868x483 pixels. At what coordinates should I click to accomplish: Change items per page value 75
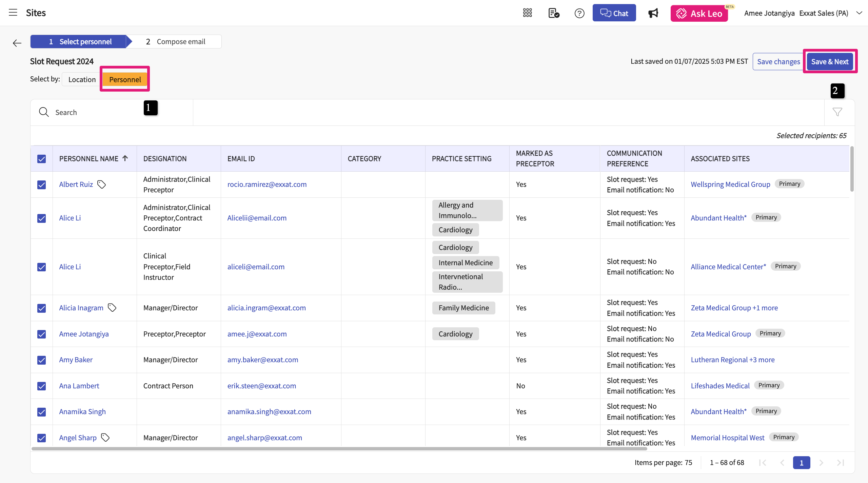tap(688, 463)
